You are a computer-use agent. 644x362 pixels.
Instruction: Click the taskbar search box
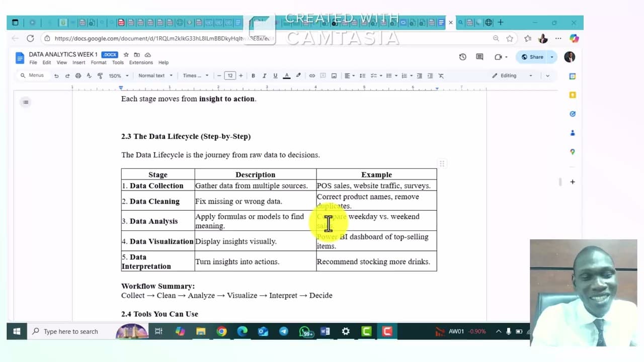[71, 331]
